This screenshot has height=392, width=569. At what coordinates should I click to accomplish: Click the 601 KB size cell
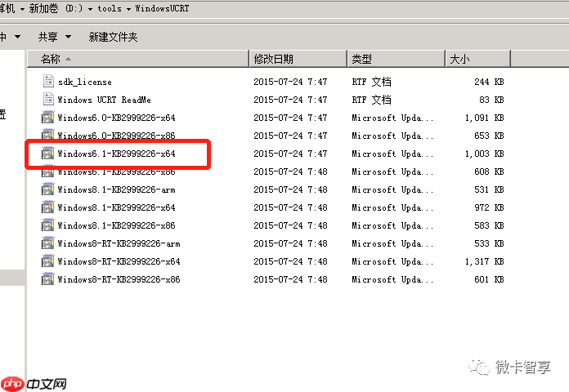(x=489, y=279)
